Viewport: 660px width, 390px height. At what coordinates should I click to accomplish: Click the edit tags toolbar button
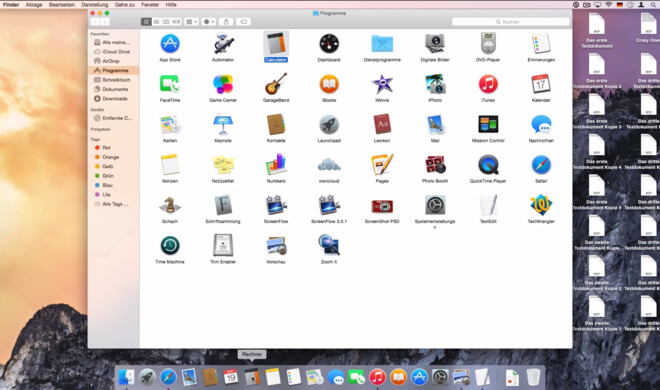pyautogui.click(x=243, y=21)
